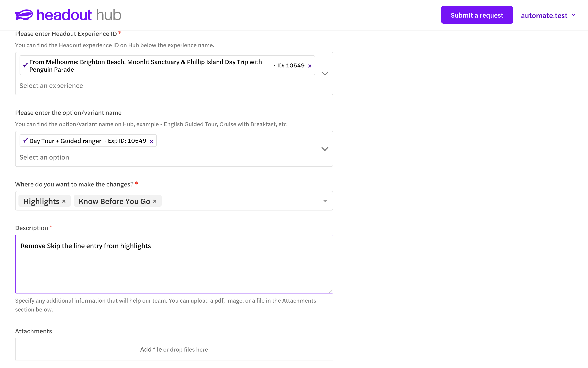Click the Description resize handle corner
Viewport: 588px width, 368px height.
click(331, 291)
